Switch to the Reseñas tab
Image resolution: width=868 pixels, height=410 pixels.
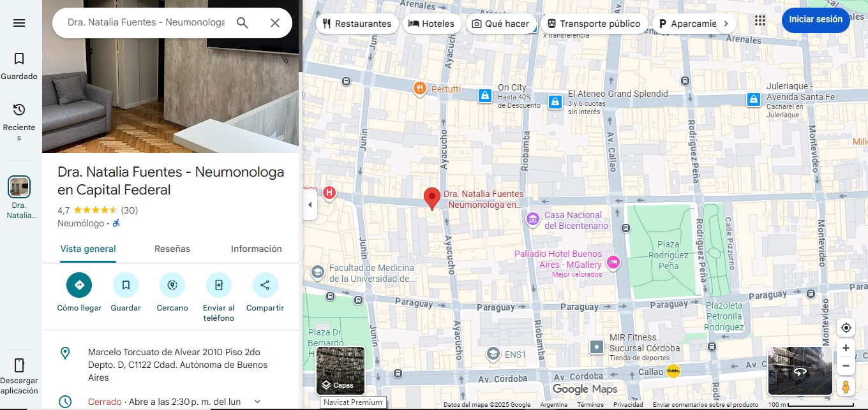[172, 249]
